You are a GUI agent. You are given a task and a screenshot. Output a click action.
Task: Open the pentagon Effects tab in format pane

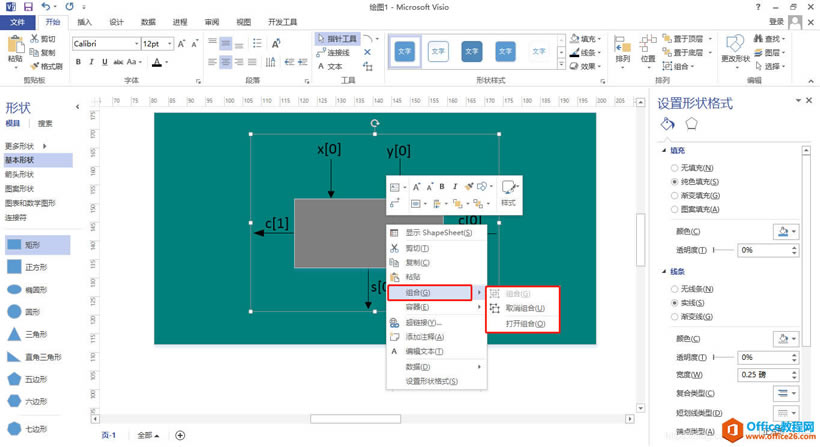691,124
